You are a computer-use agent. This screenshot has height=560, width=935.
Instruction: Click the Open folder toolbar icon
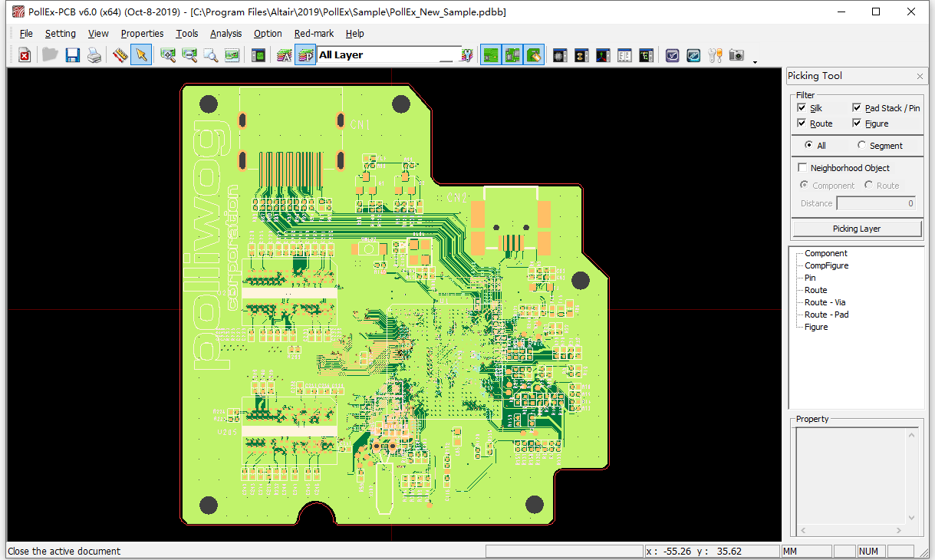tap(51, 55)
